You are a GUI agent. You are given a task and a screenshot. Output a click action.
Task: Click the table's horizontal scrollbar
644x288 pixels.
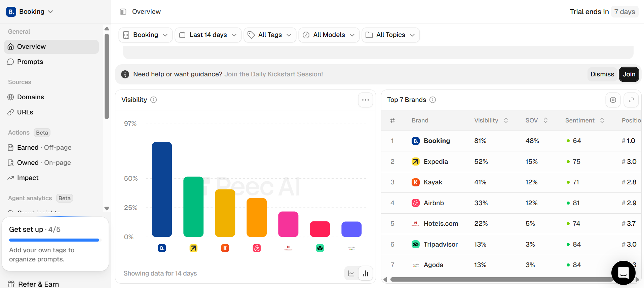click(x=501, y=279)
